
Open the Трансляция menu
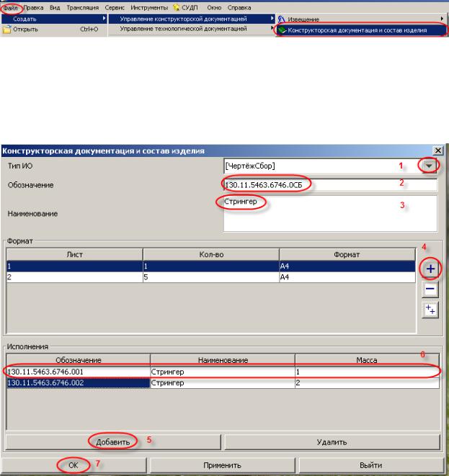click(x=83, y=8)
